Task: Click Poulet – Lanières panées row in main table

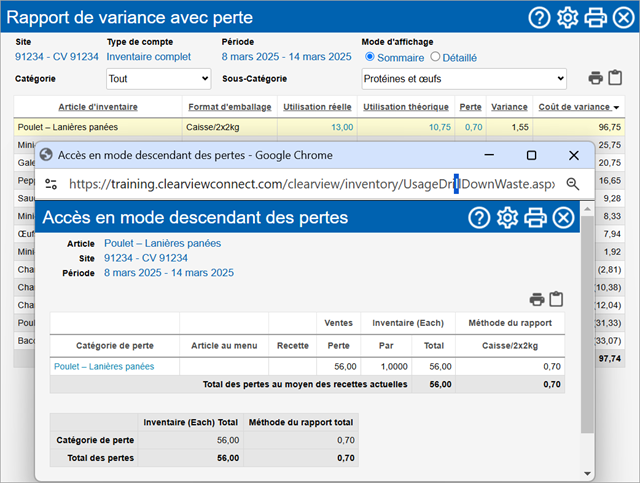Action: point(319,127)
